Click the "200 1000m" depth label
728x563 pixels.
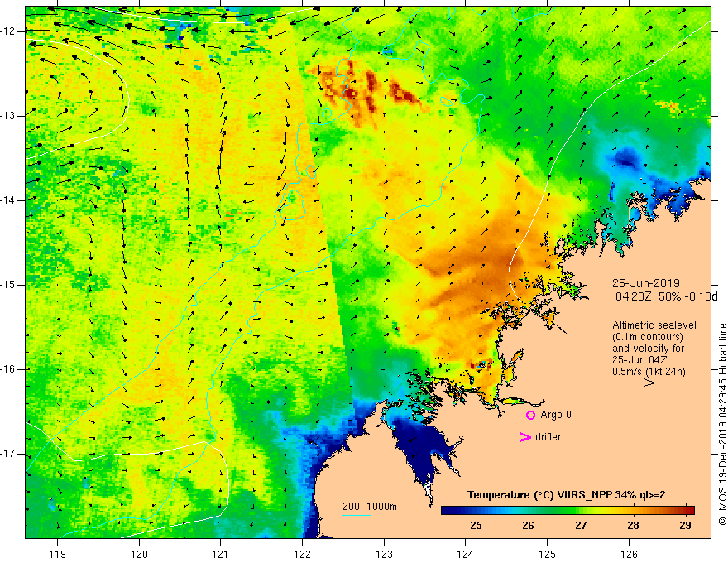pos(370,507)
